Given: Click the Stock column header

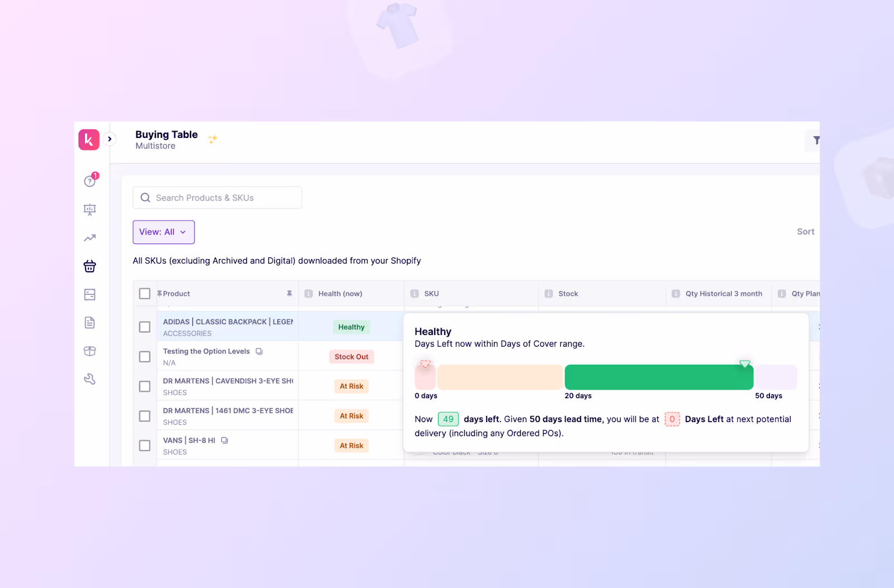Looking at the screenshot, I should tap(568, 294).
